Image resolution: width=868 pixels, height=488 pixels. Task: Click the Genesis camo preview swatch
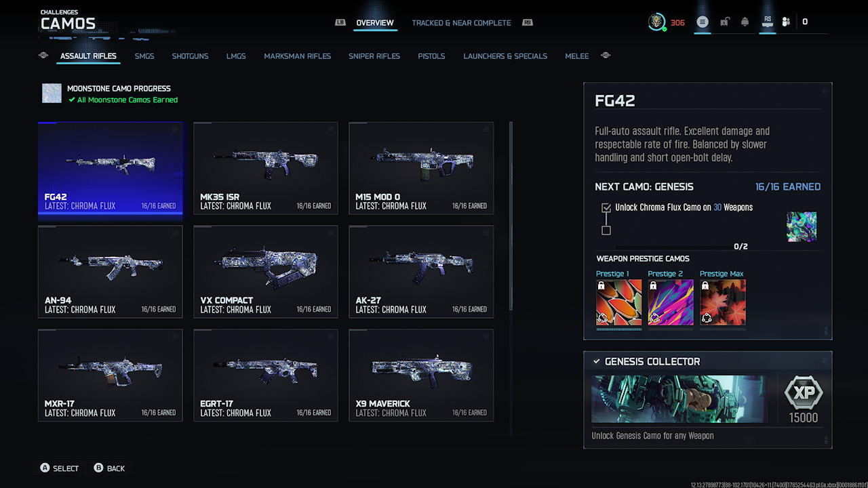(802, 226)
